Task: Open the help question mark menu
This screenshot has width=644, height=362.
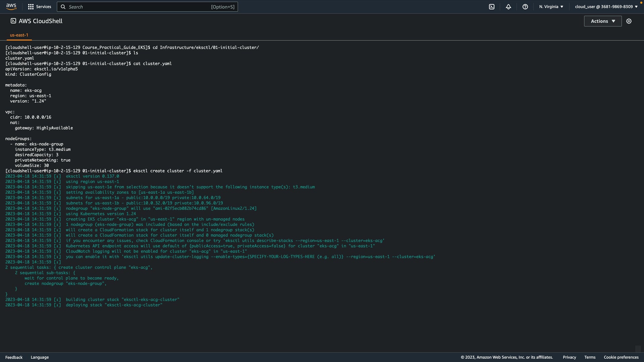Action: coord(525,7)
